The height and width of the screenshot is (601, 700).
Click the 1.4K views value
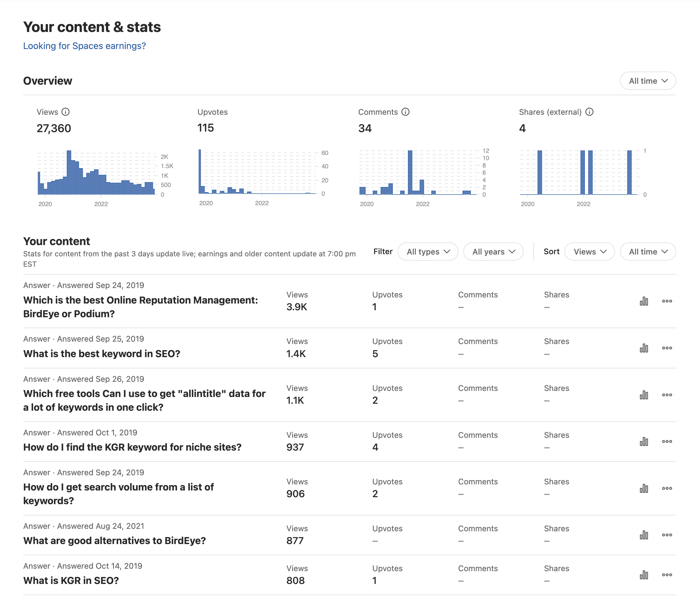tap(296, 354)
